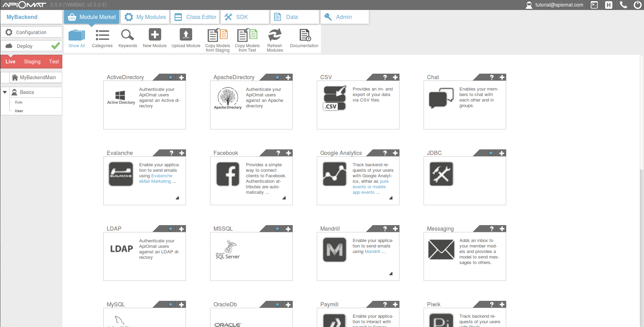Expand the Google Analytics description triangle
Image resolution: width=644 pixels, height=327 pixels.
(391, 198)
